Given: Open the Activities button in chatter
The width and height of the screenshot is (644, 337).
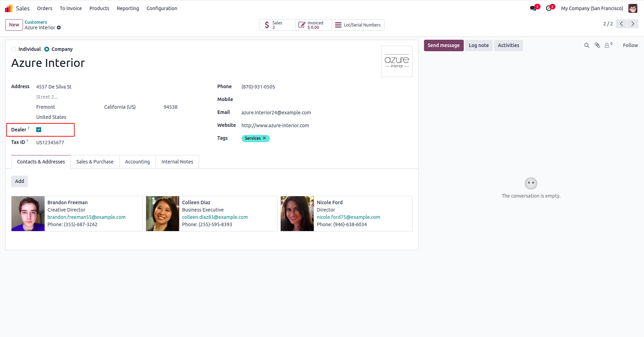Looking at the screenshot, I should [x=508, y=45].
